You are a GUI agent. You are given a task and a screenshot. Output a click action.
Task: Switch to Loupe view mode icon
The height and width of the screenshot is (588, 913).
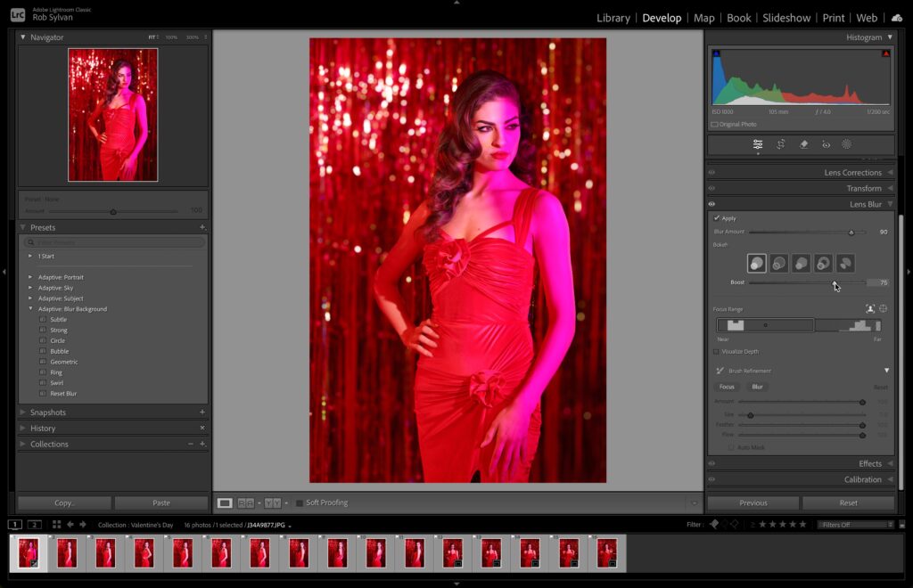coord(225,503)
